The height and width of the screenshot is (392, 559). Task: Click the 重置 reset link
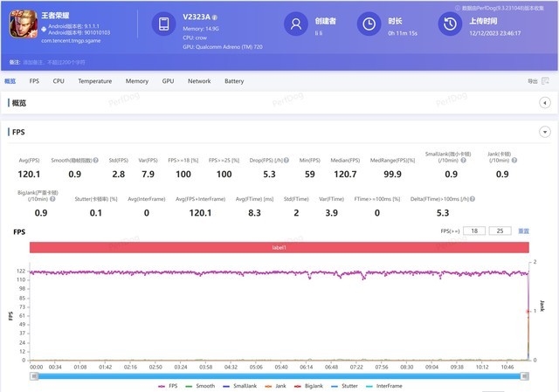point(524,231)
